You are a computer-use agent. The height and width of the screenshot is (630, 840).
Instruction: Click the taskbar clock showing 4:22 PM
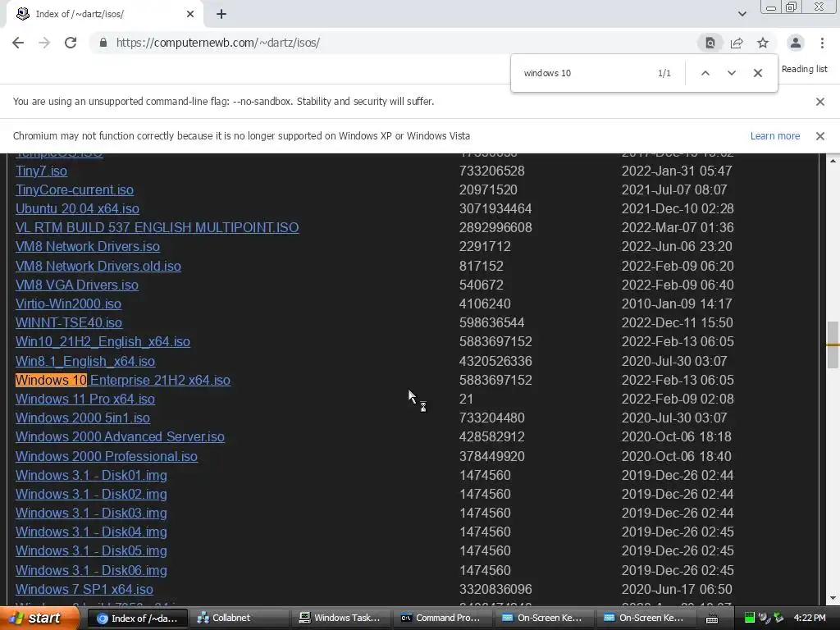pyautogui.click(x=810, y=619)
